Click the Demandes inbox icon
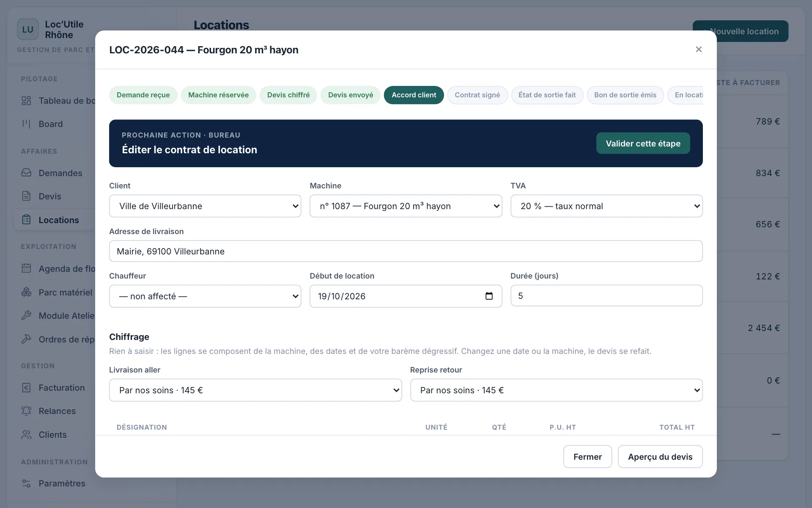Viewport: 812px width, 508px height. 26,173
